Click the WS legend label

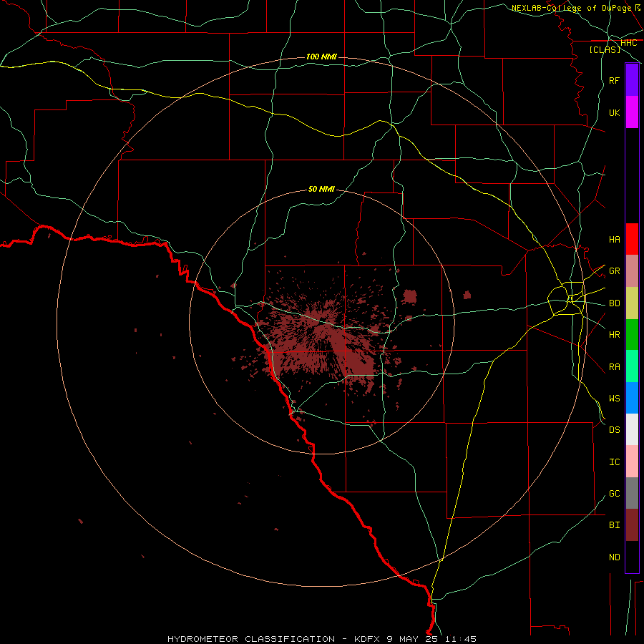tap(614, 398)
